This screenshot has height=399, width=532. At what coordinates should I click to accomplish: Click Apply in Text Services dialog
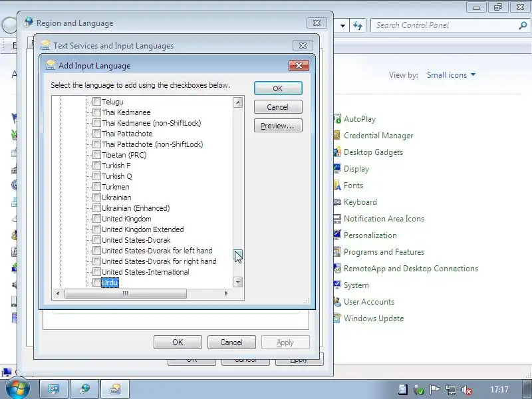click(285, 342)
